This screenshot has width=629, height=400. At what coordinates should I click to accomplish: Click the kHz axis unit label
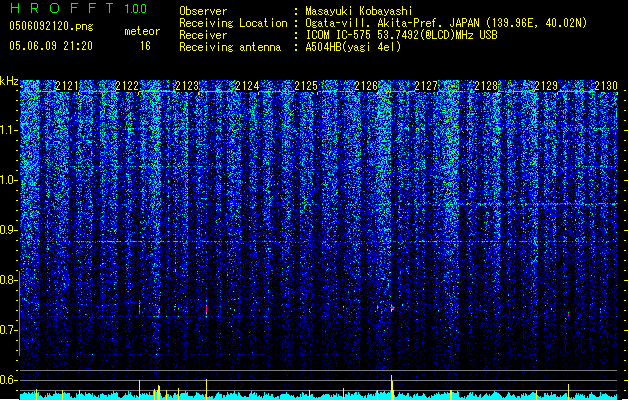pyautogui.click(x=9, y=81)
